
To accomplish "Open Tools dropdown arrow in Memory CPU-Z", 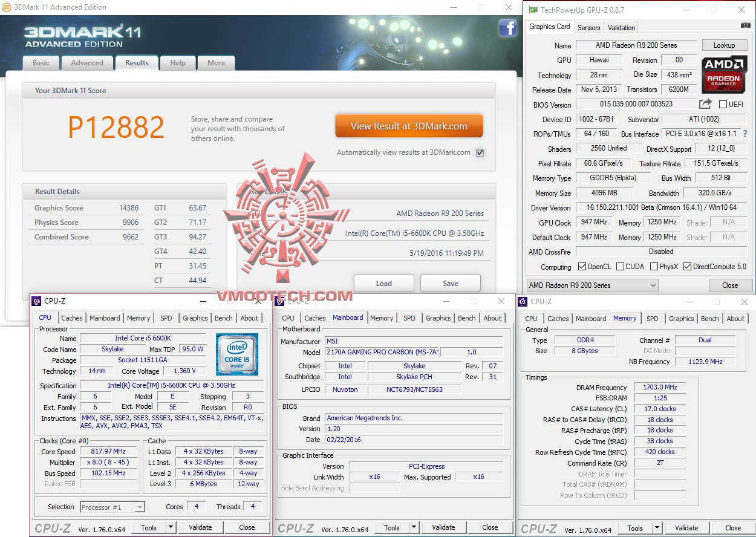I will click(657, 528).
